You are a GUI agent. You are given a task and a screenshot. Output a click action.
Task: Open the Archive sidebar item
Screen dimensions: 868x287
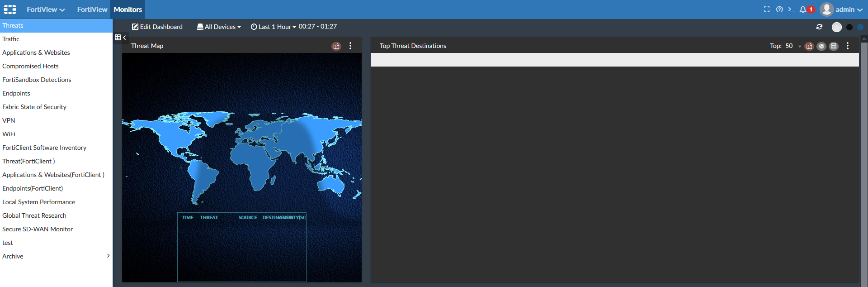point(56,256)
